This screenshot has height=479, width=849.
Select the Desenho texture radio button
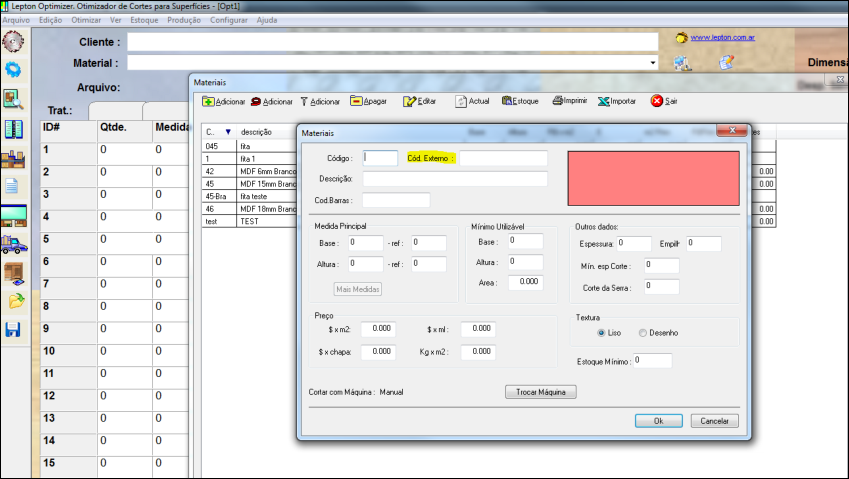643,333
